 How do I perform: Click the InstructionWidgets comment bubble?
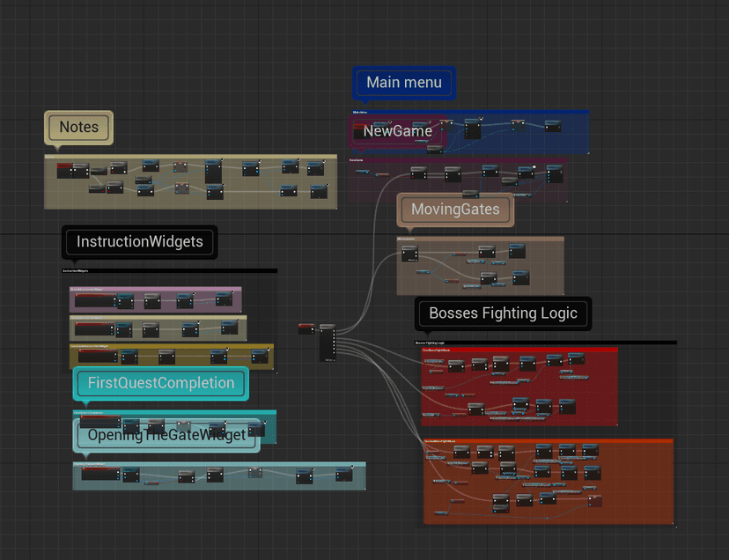(x=139, y=241)
